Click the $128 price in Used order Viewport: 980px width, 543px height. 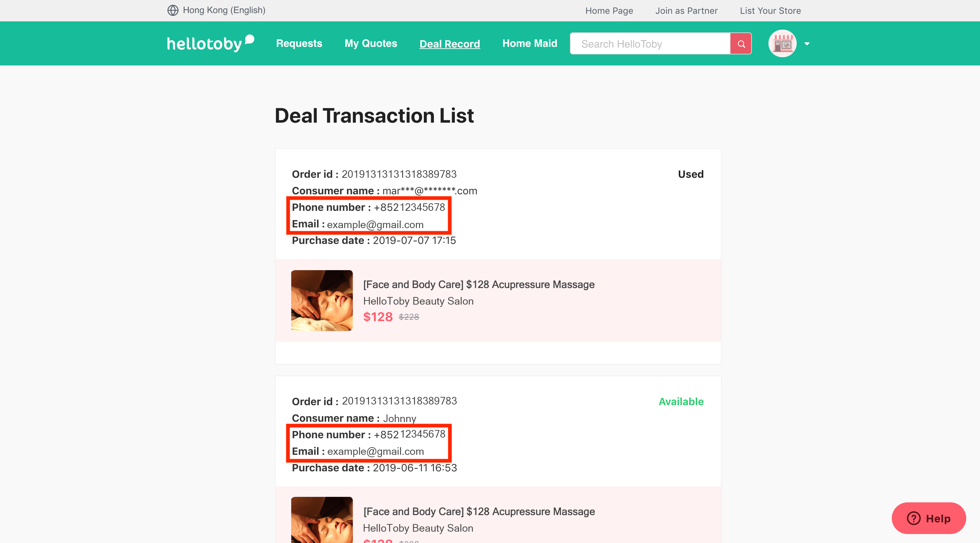click(378, 317)
